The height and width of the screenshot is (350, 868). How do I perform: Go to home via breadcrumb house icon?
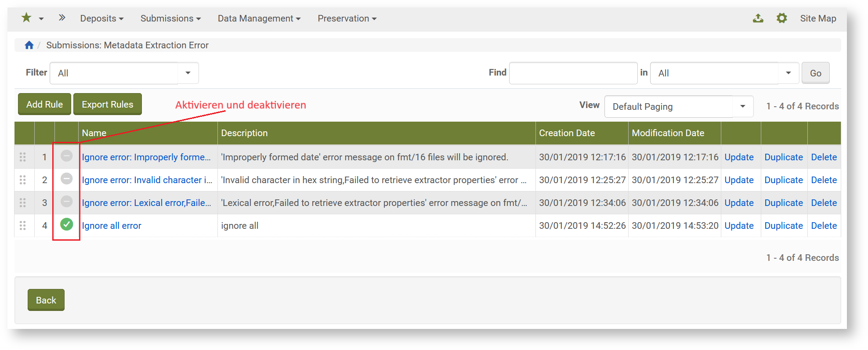[29, 45]
